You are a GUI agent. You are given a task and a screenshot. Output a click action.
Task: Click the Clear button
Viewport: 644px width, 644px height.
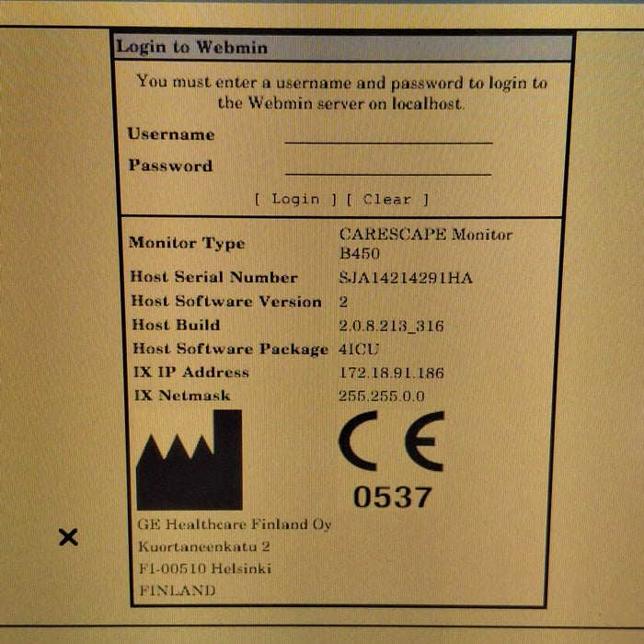(x=387, y=200)
